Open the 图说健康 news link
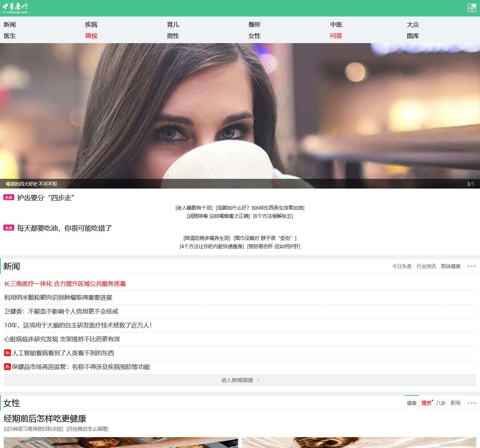480x448 pixels. (x=450, y=266)
